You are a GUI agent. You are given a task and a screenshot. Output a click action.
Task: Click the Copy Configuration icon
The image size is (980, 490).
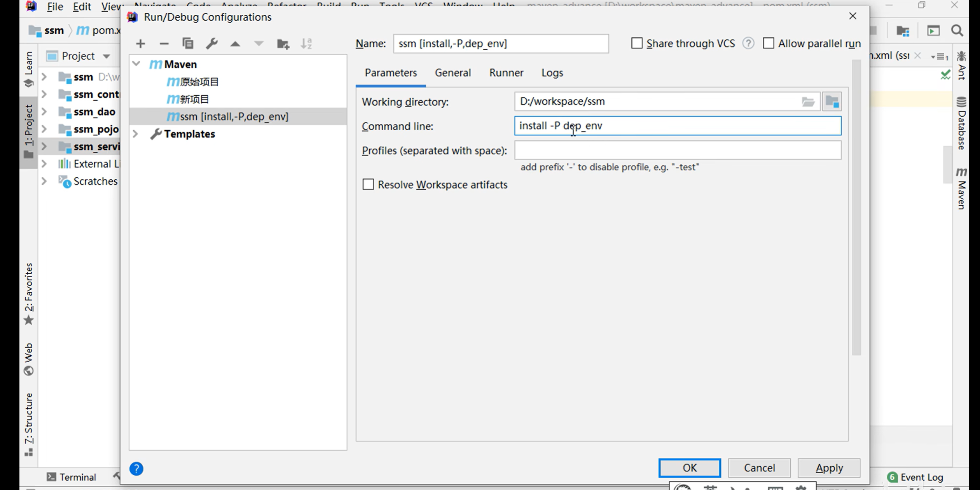click(x=188, y=44)
